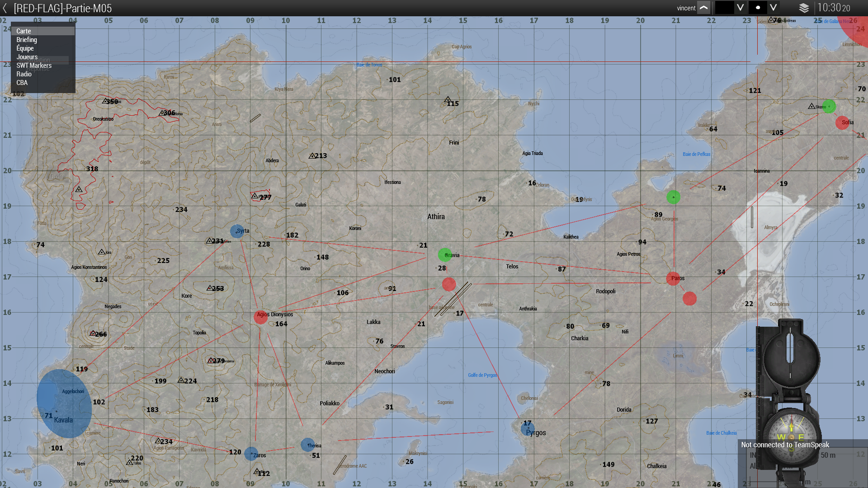Screen dimensions: 868x488
Task: Expand the marker color dropdown arrow
Action: pyautogui.click(x=740, y=8)
